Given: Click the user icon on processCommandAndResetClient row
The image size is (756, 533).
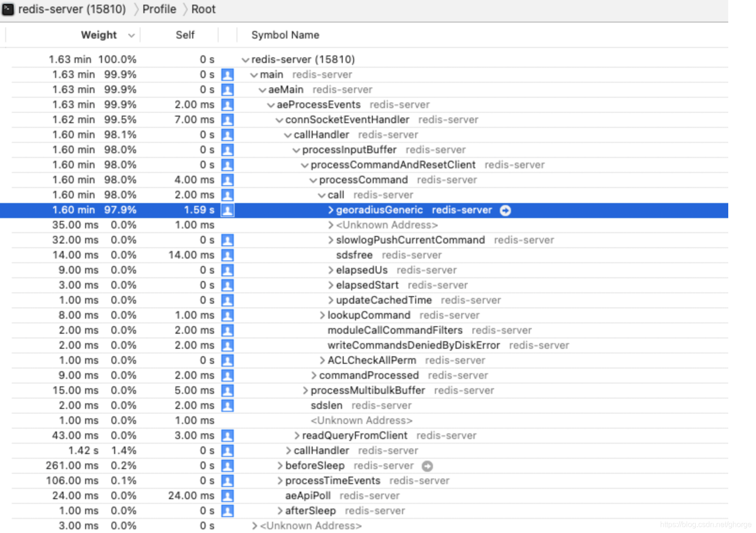Looking at the screenshot, I should pyautogui.click(x=228, y=165).
